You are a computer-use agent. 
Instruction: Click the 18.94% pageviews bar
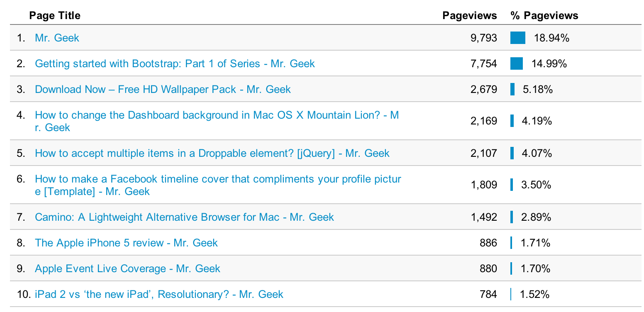518,38
